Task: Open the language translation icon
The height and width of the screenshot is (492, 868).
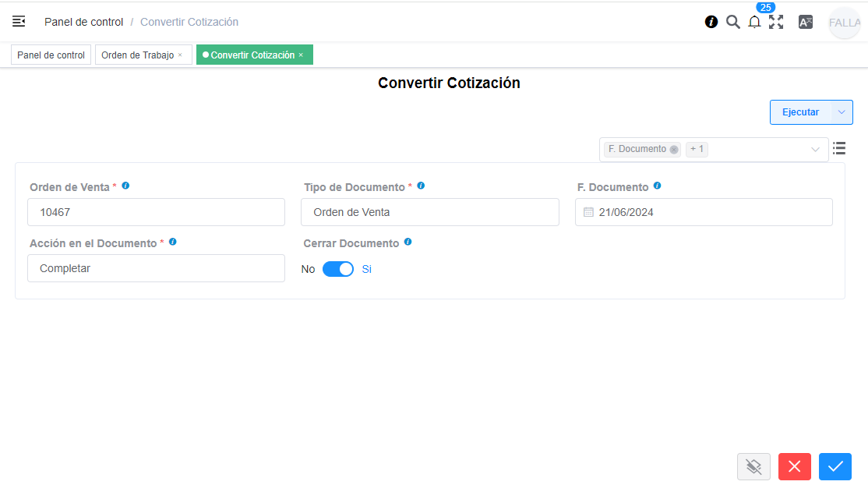Action: pyautogui.click(x=806, y=22)
